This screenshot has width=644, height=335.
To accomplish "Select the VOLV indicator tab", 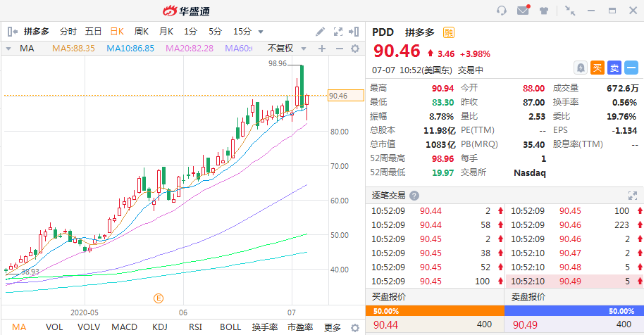I will (x=89, y=327).
